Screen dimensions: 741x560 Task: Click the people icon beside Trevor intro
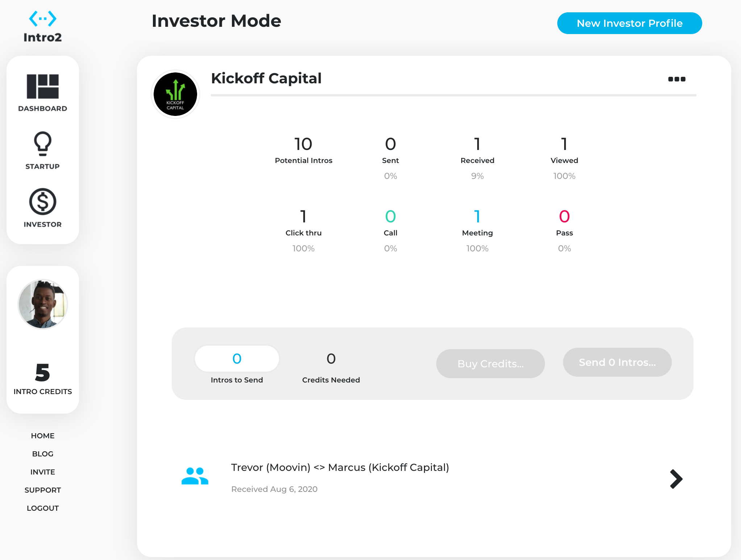(195, 476)
